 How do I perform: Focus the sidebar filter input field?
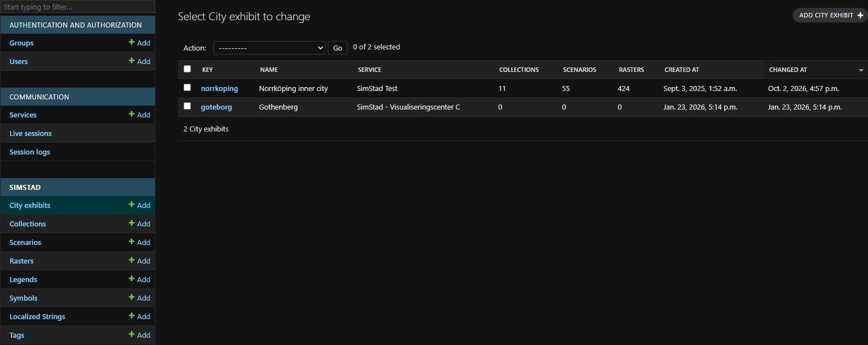coord(77,7)
